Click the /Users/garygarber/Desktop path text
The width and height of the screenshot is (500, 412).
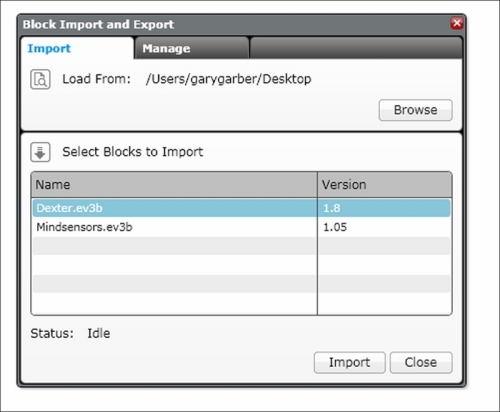(x=229, y=79)
